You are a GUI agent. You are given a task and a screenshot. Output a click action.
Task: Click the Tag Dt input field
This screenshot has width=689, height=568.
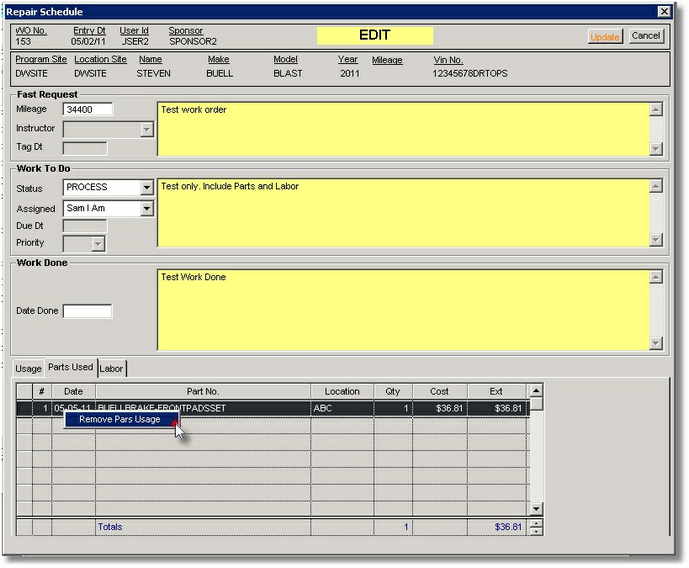(84, 148)
